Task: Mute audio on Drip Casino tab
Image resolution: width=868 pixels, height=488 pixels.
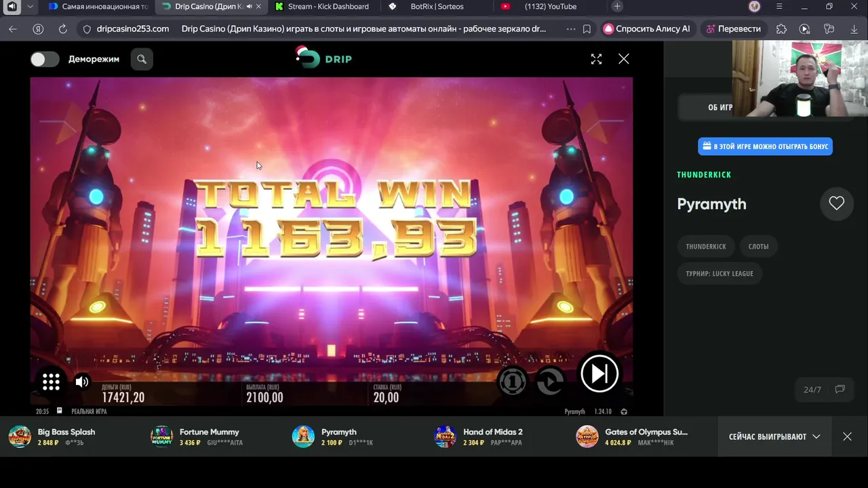Action: [249, 7]
